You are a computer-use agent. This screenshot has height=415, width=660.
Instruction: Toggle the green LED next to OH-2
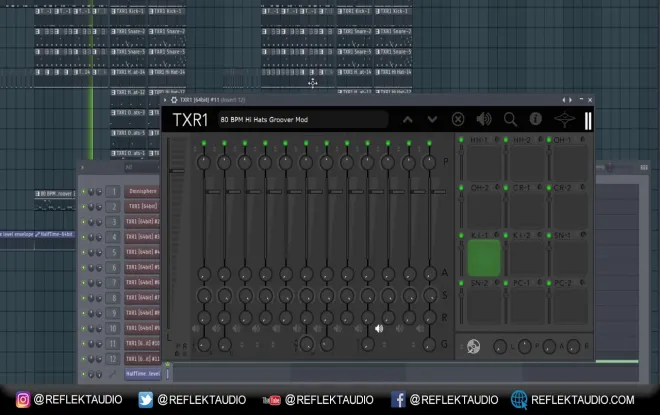click(x=461, y=188)
